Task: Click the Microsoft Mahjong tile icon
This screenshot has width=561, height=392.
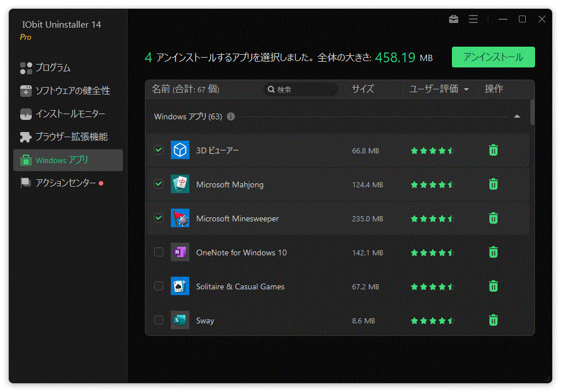Action: [x=180, y=184]
